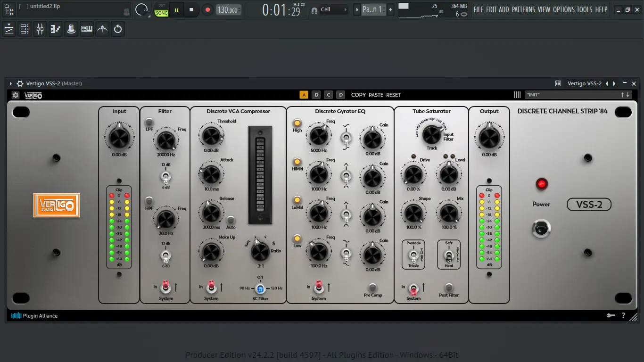Open the Playlist window from the toolbar
Screen dimensions: 644x362
[9, 29]
